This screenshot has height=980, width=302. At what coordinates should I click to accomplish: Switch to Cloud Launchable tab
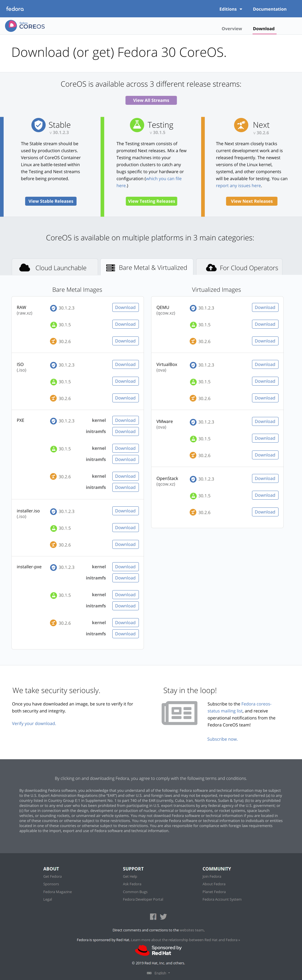pos(55,267)
